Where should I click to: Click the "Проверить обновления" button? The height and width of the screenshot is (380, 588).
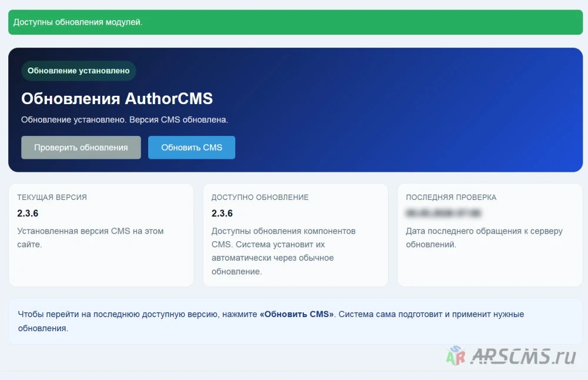pyautogui.click(x=81, y=148)
